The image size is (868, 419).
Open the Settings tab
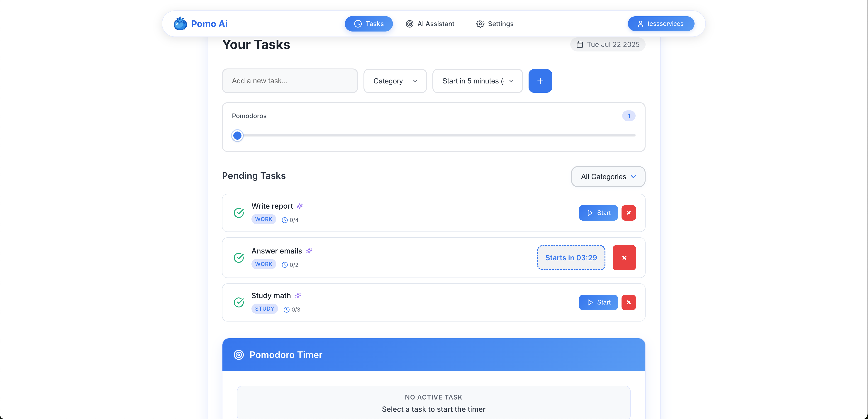495,24
